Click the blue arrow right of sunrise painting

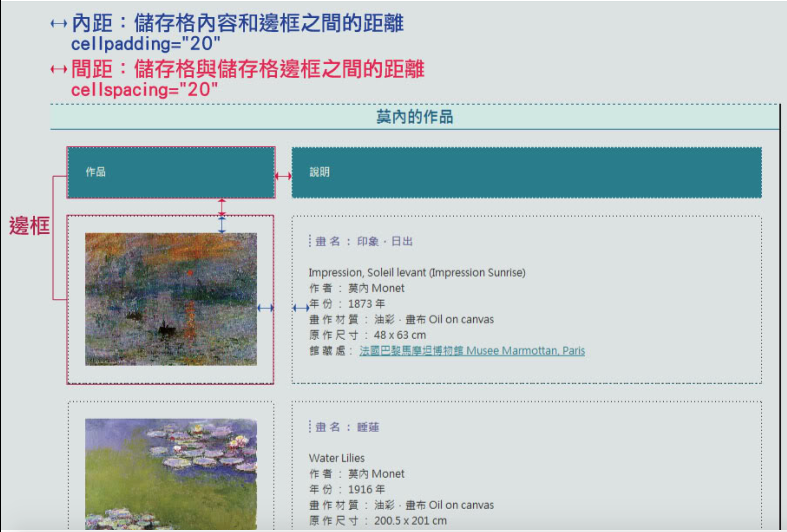(265, 308)
